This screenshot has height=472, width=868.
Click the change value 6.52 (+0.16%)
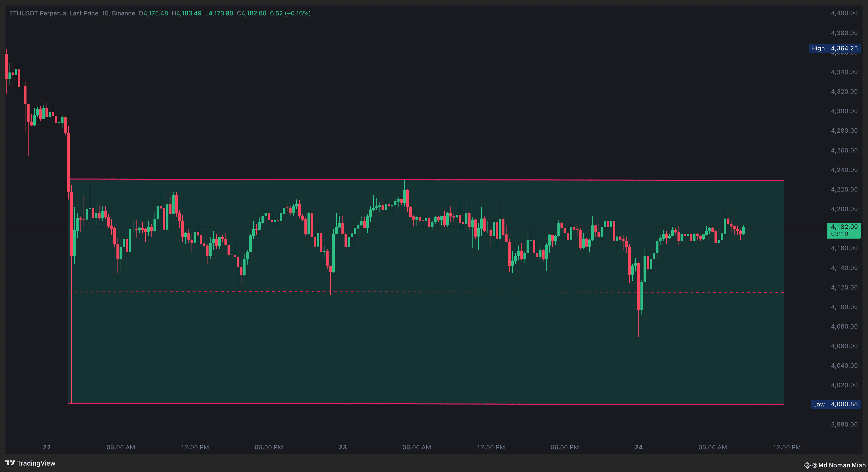(x=290, y=13)
